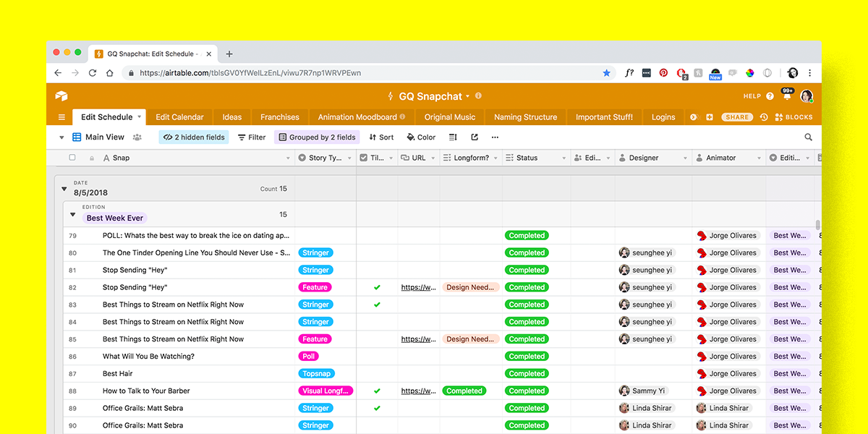Image resolution: width=868 pixels, height=434 pixels.
Task: Open the view's more options ellipsis
Action: click(x=495, y=137)
